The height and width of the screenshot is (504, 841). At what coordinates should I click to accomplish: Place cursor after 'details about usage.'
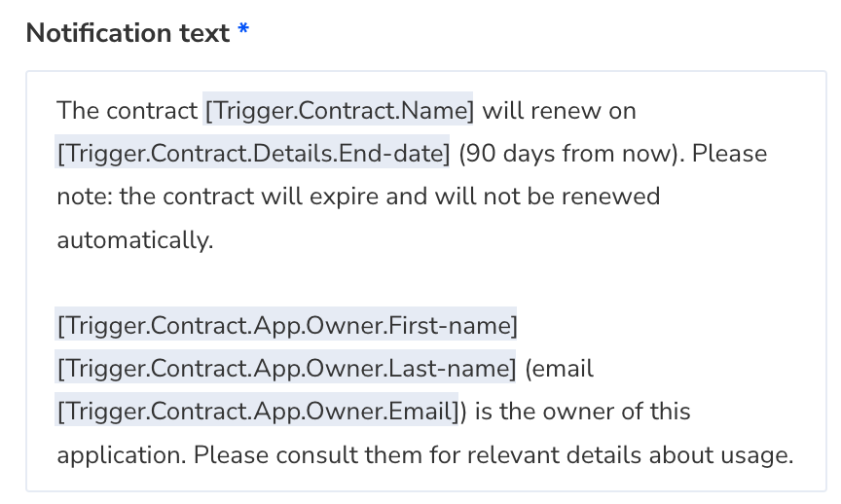(794, 454)
